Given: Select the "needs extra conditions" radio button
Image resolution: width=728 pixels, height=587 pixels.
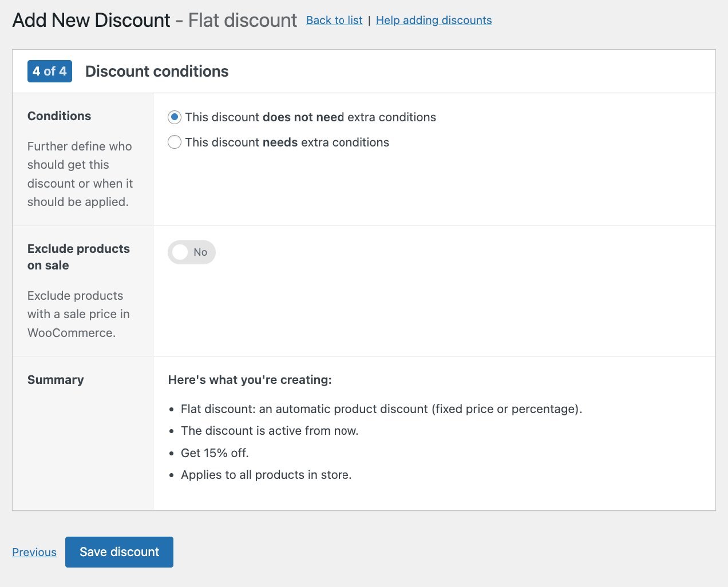Looking at the screenshot, I should pos(174,142).
